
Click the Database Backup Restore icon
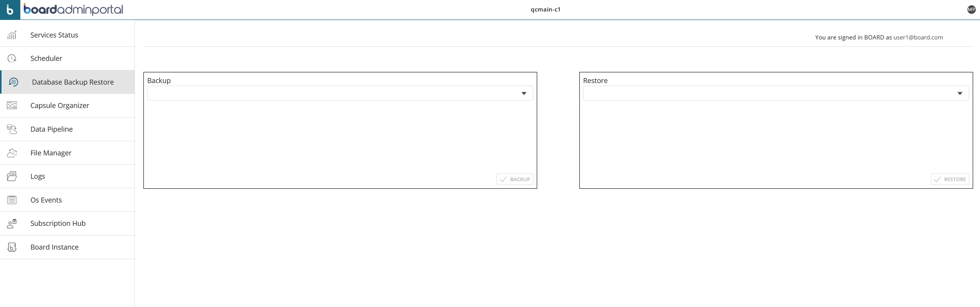tap(13, 82)
